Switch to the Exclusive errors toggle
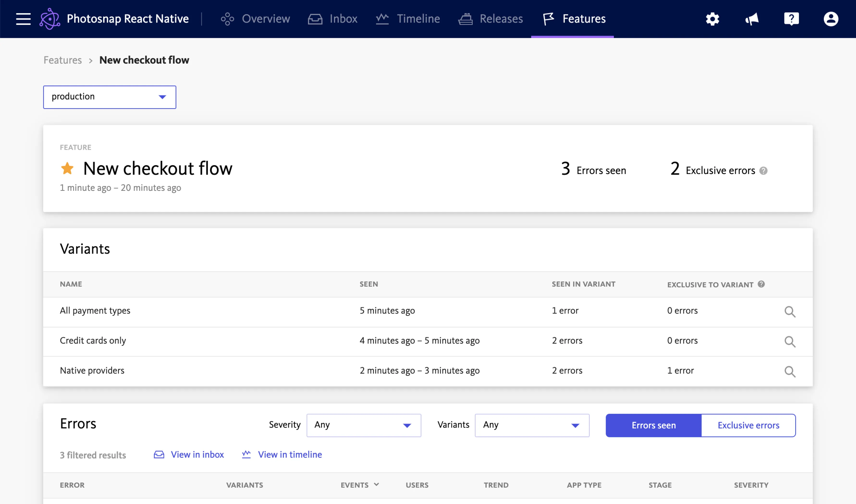This screenshot has width=856, height=504. point(748,425)
